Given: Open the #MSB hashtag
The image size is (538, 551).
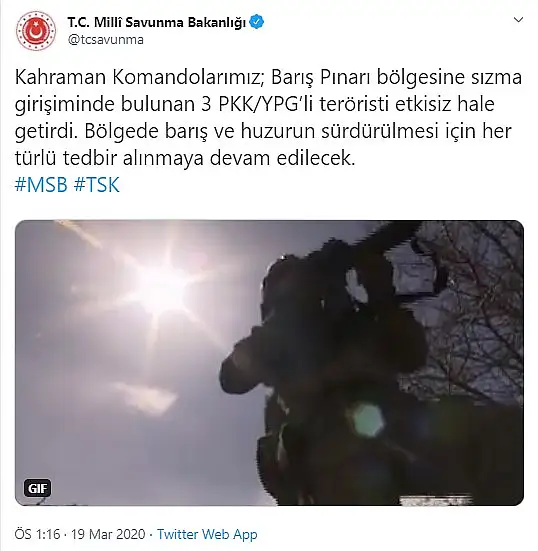Looking at the screenshot, I should [41, 185].
